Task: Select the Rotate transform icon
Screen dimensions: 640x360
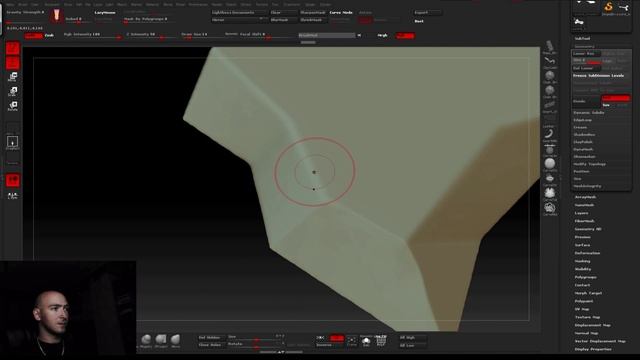Action: pos(13,106)
